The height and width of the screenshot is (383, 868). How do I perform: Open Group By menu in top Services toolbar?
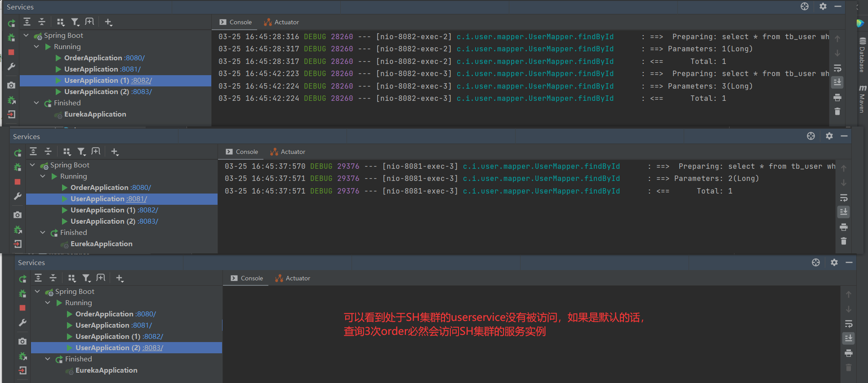[x=61, y=22]
